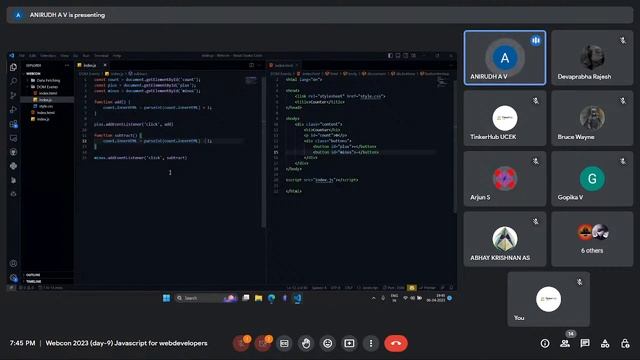
Task: Click the VS Code Manage gear icon
Action: click(x=13, y=278)
